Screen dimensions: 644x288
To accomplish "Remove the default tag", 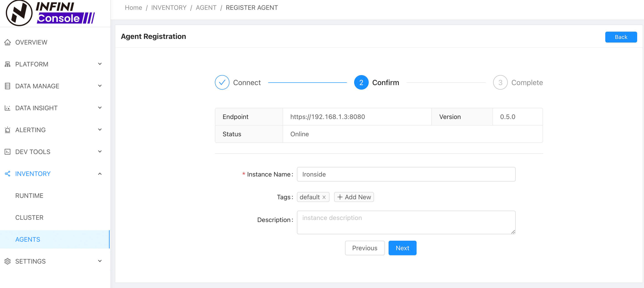I will point(324,197).
